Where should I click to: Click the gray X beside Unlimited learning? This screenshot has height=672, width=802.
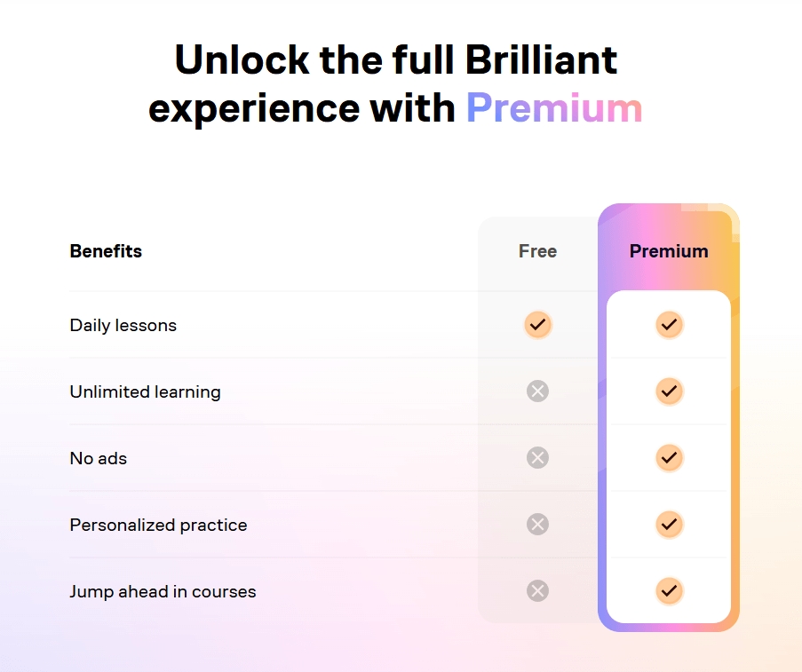[x=537, y=391]
